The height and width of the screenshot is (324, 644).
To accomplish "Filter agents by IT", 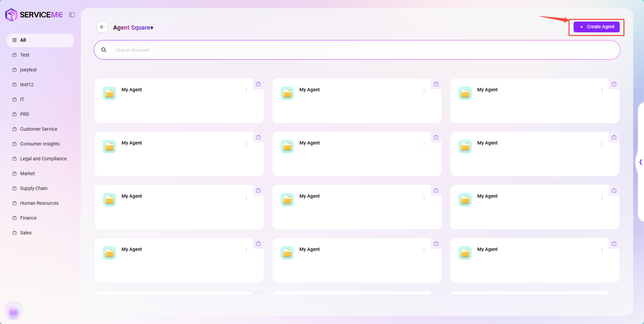I will (40, 99).
